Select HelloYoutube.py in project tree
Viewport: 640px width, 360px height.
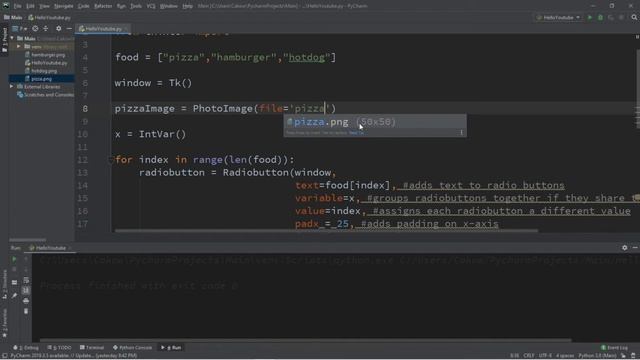46,63
